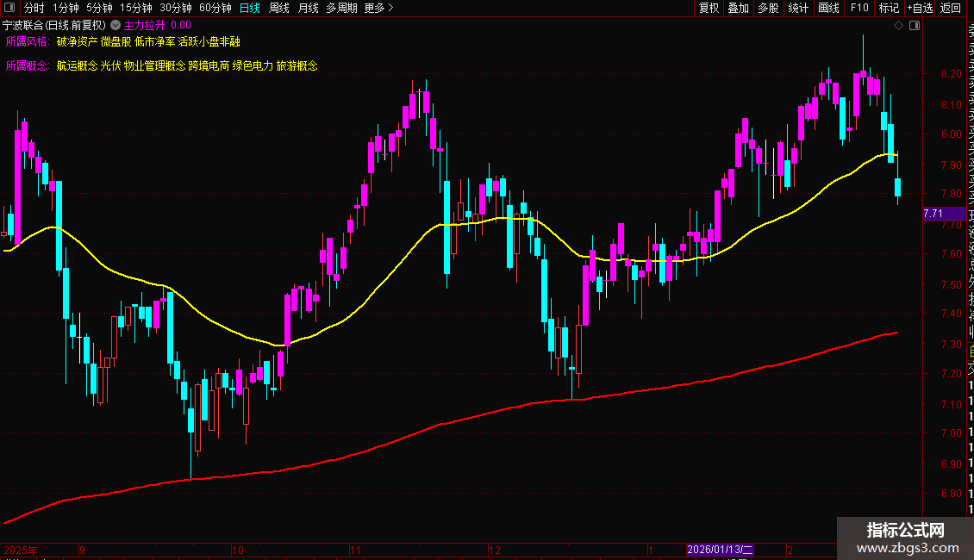Select the 15分钟 period tab
The image size is (974, 560).
[136, 8]
